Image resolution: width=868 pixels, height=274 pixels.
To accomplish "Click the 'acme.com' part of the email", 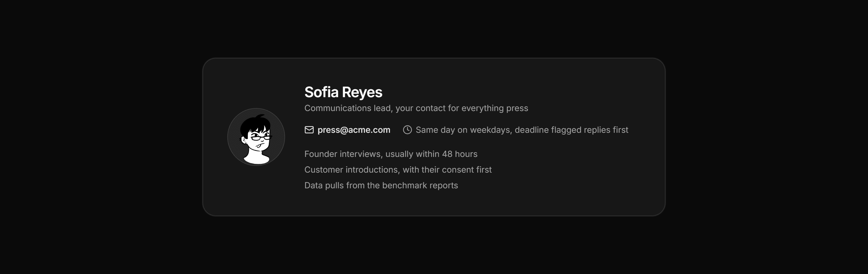I will click(369, 130).
